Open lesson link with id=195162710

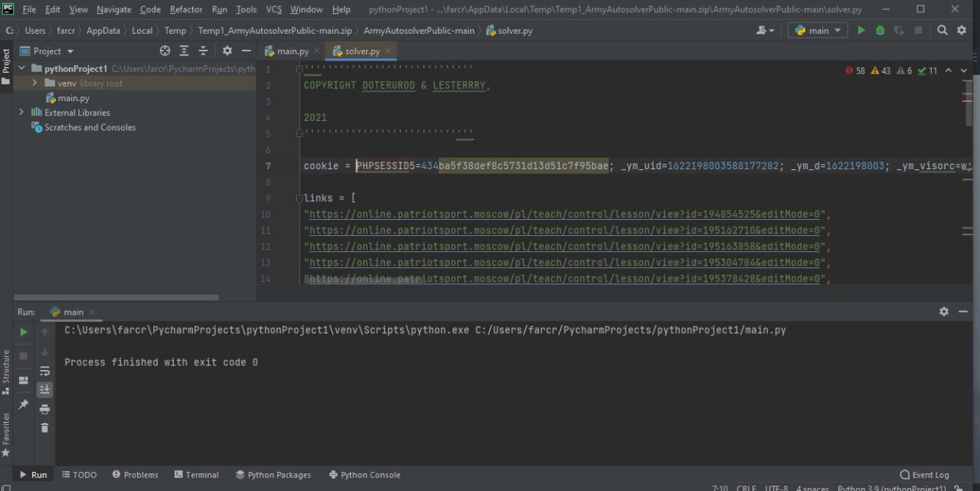coord(565,231)
